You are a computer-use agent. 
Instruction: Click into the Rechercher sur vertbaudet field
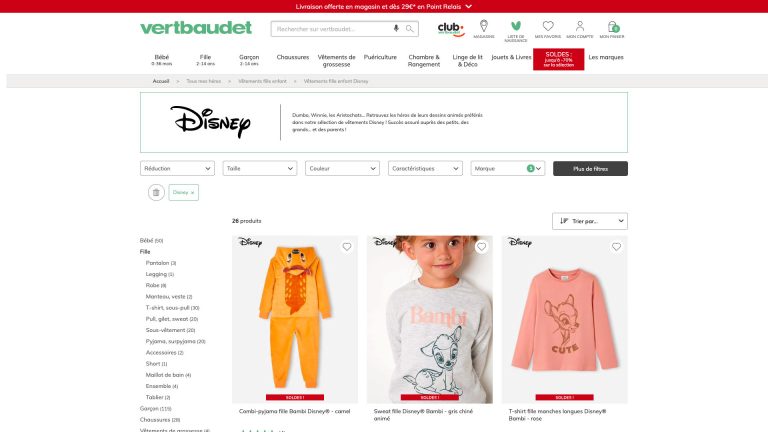[x=333, y=29]
